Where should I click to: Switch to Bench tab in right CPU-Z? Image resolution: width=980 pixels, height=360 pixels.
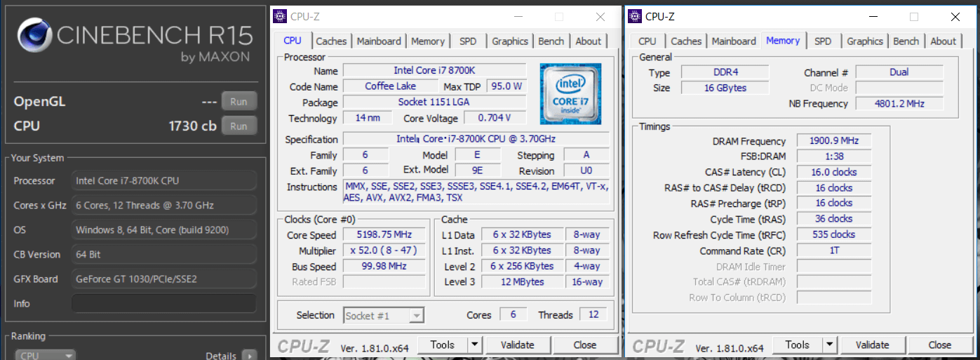coord(906,41)
